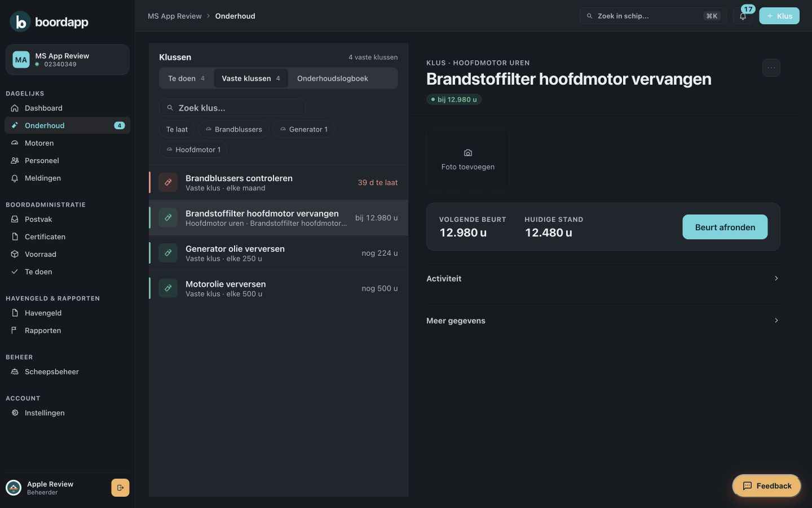Toggle the Te laat filter chip
The image size is (812, 508).
coord(177,129)
